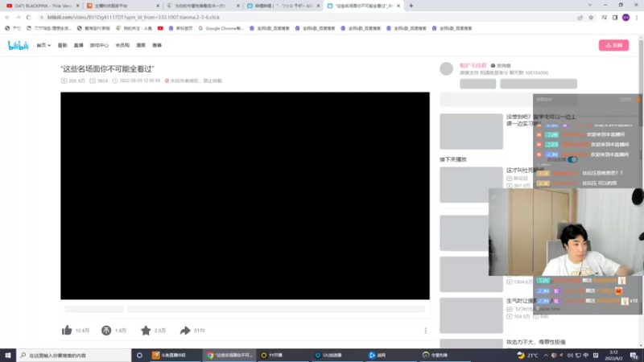644x362 pixels.
Task: Open the Windows Start menu
Action: 8,355
